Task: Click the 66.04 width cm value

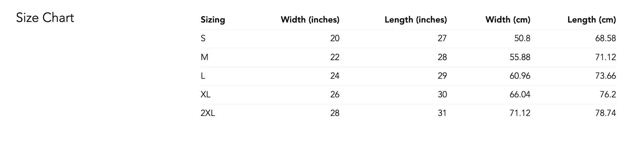Action: coord(520,95)
